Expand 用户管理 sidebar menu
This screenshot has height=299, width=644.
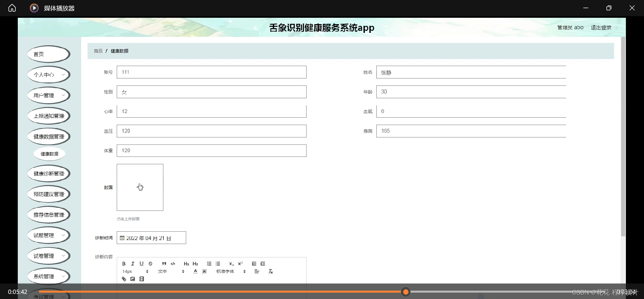pyautogui.click(x=49, y=96)
